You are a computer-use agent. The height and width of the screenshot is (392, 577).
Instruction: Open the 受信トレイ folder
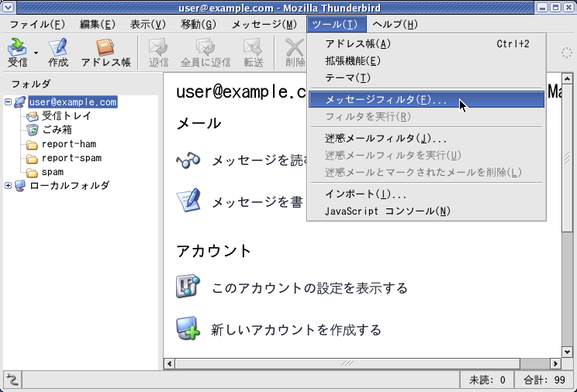(x=66, y=116)
